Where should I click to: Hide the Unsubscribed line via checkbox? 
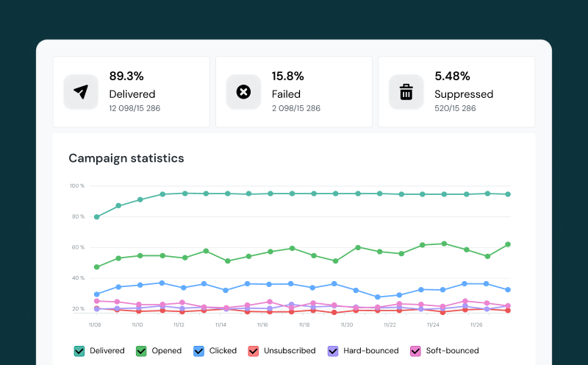tap(254, 351)
